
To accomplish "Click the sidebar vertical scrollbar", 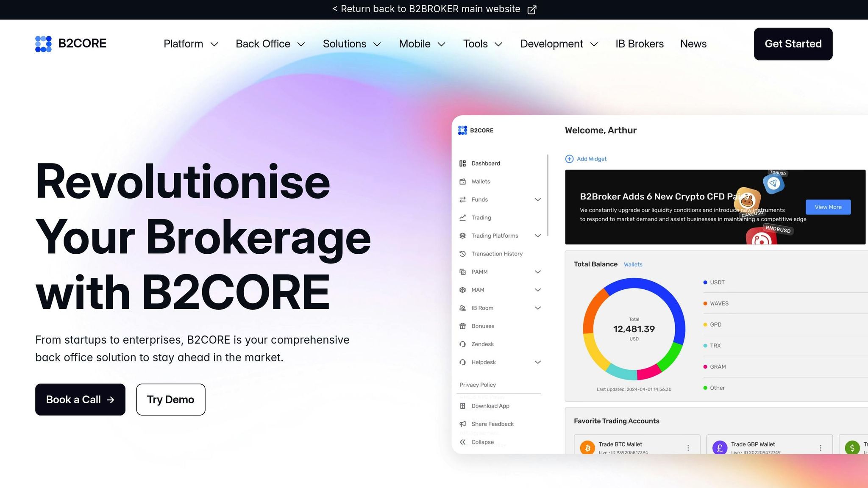I will [x=548, y=195].
